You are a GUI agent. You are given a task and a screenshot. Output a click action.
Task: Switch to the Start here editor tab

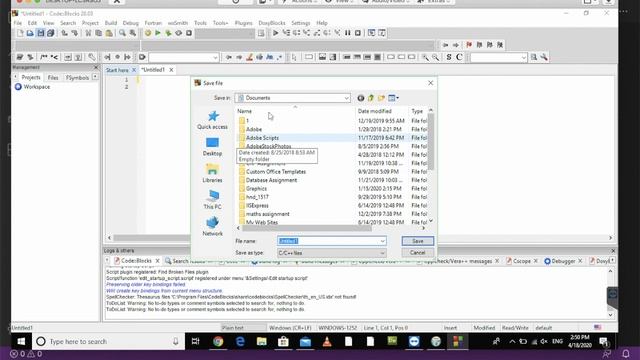[x=117, y=70]
